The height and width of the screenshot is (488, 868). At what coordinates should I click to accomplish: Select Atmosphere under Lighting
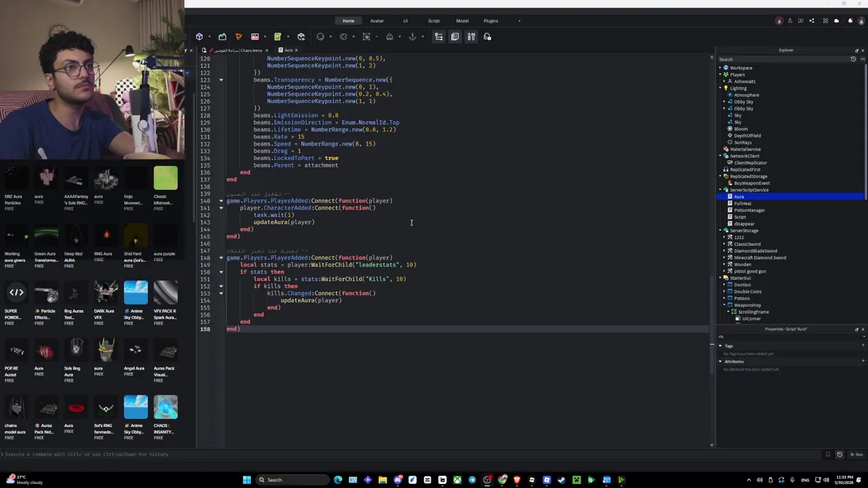point(747,95)
